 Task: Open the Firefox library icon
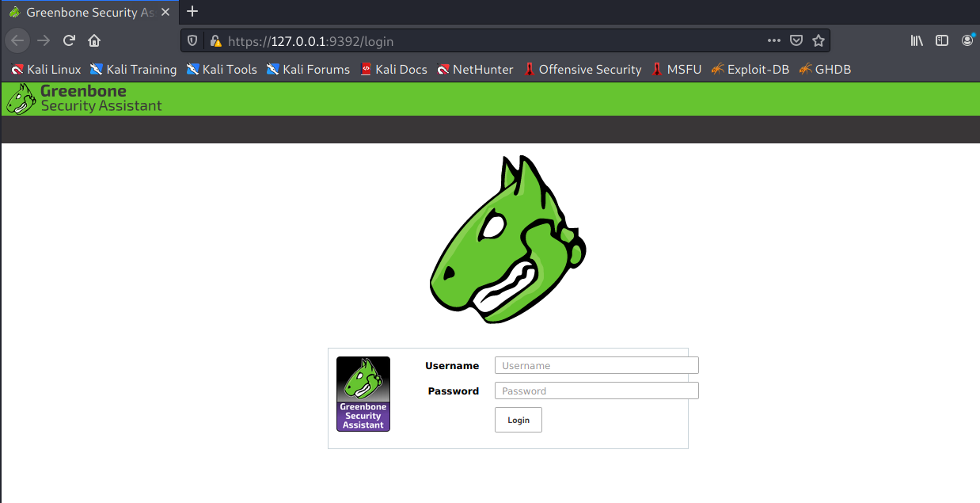[x=917, y=41]
